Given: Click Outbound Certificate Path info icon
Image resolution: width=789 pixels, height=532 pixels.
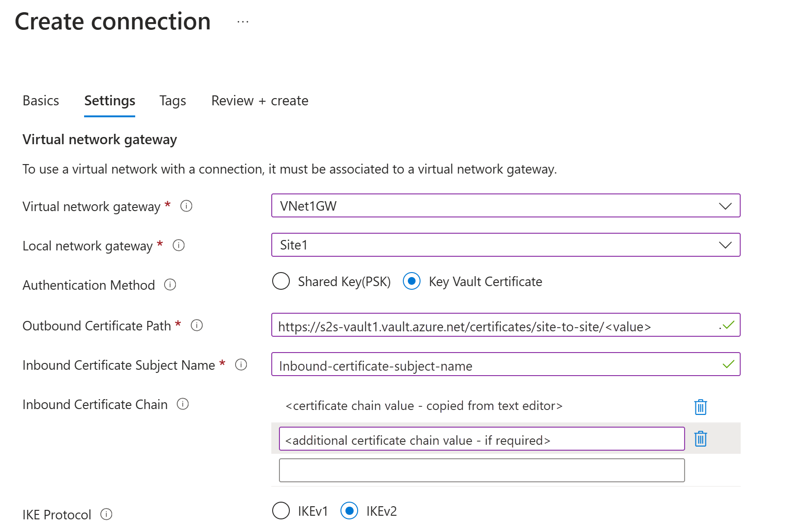Looking at the screenshot, I should [197, 325].
